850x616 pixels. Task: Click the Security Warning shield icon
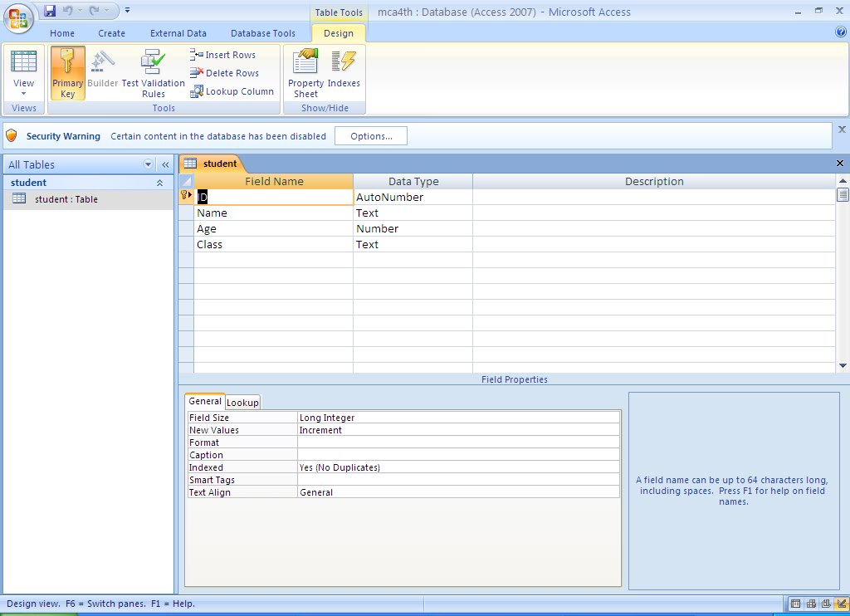[x=12, y=135]
